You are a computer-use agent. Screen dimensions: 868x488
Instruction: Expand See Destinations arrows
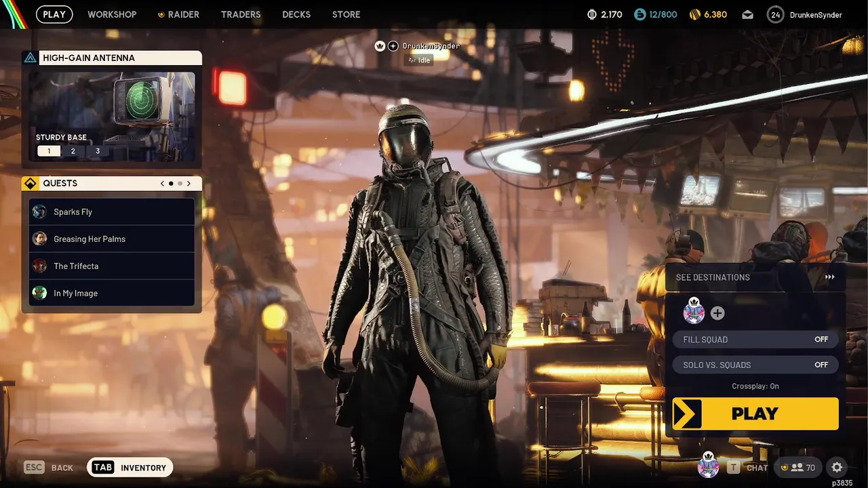click(x=830, y=277)
